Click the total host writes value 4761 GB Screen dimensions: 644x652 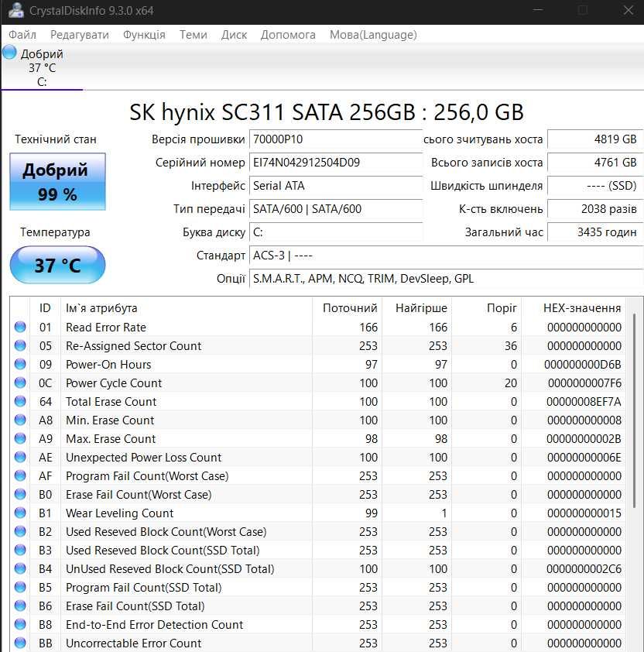click(x=595, y=163)
